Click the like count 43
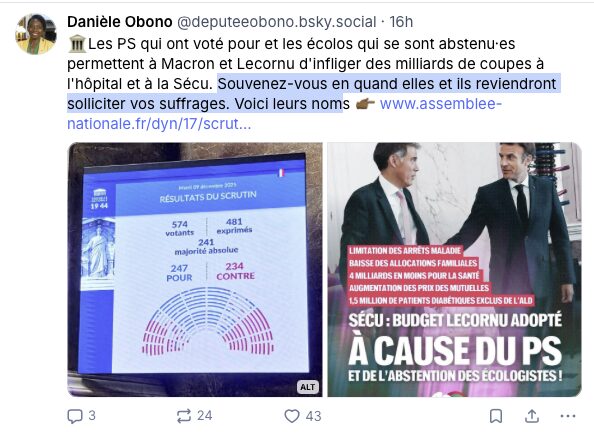594x433 pixels. (x=313, y=416)
